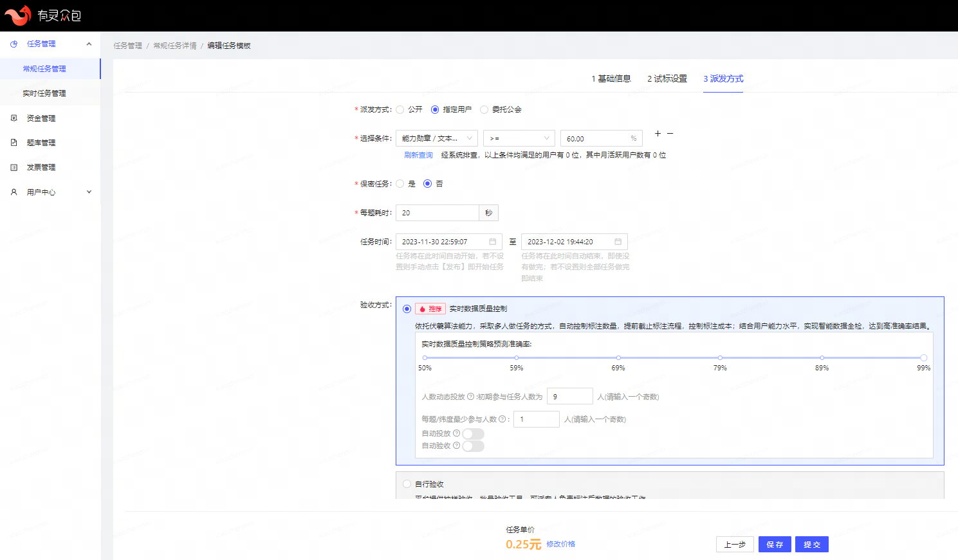Viewport: 958px width, 560px height.
Task: Add a condition with the plus icon
Action: [658, 134]
